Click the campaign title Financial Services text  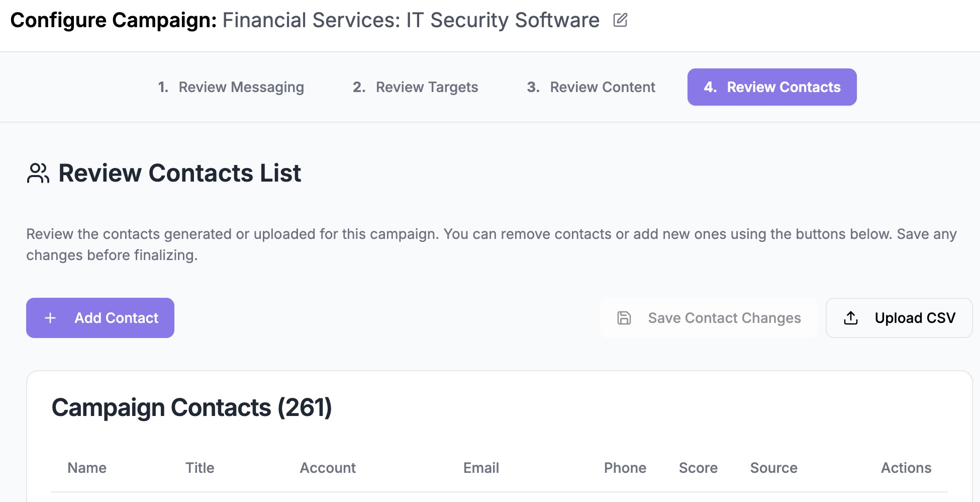pyautogui.click(x=411, y=20)
